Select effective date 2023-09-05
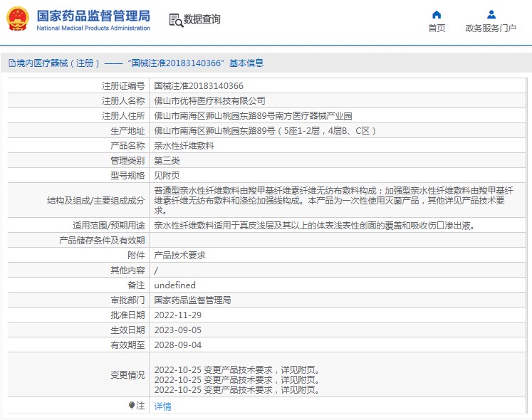 click(178, 330)
